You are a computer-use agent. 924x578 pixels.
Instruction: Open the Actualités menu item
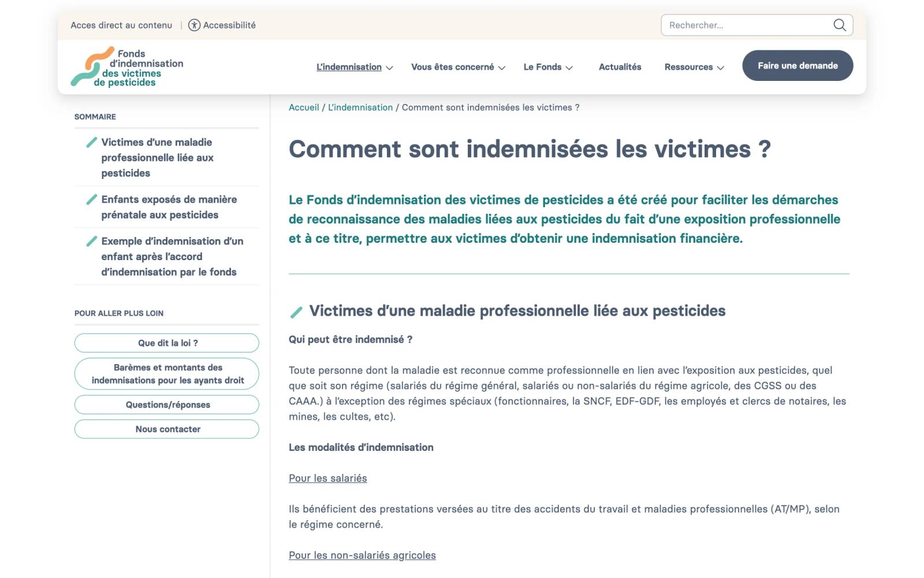click(620, 67)
